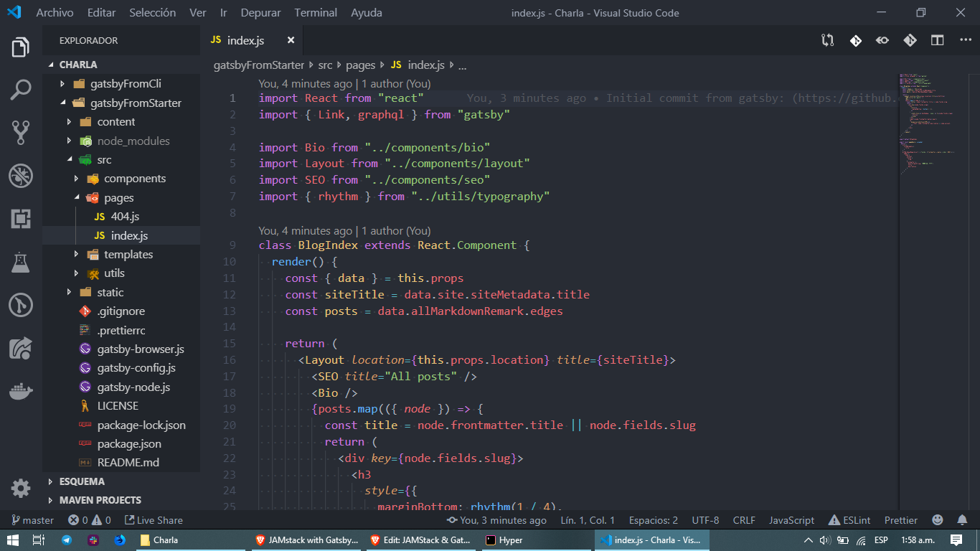Open the Docker view in activity bar
Image resolution: width=980 pixels, height=551 pixels.
click(x=21, y=392)
